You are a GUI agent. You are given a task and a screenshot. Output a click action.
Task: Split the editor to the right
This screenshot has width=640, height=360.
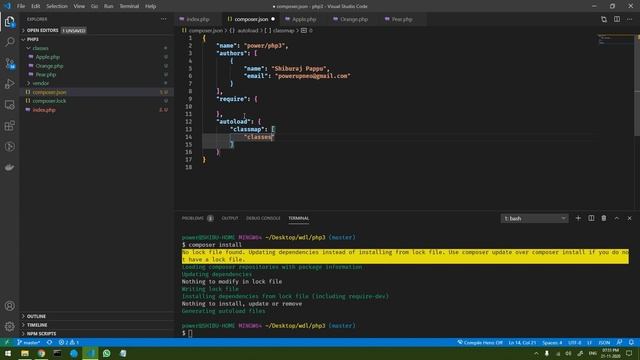(x=617, y=19)
